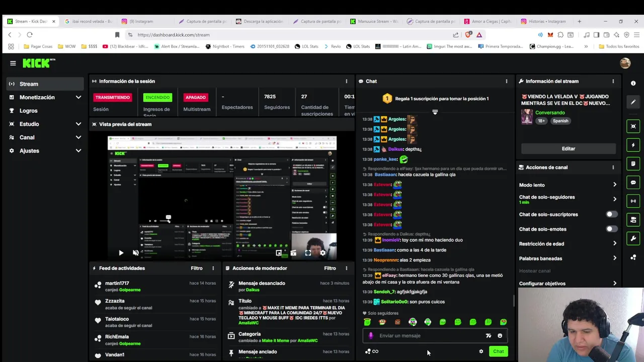Open Modo lento options
644x362 pixels.
pos(568,185)
